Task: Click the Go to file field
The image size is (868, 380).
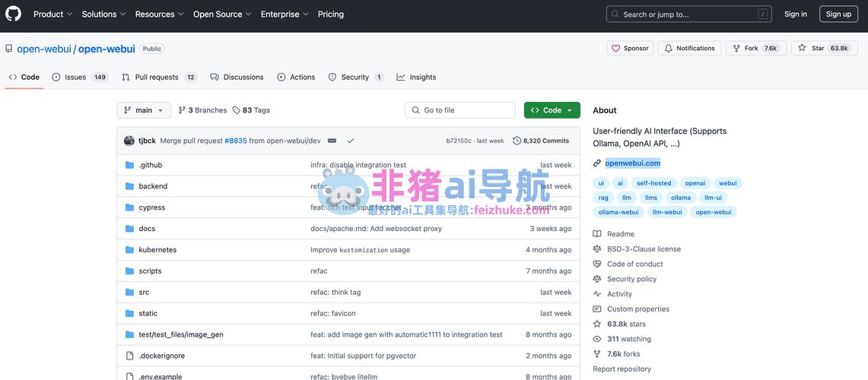Action: tap(460, 110)
